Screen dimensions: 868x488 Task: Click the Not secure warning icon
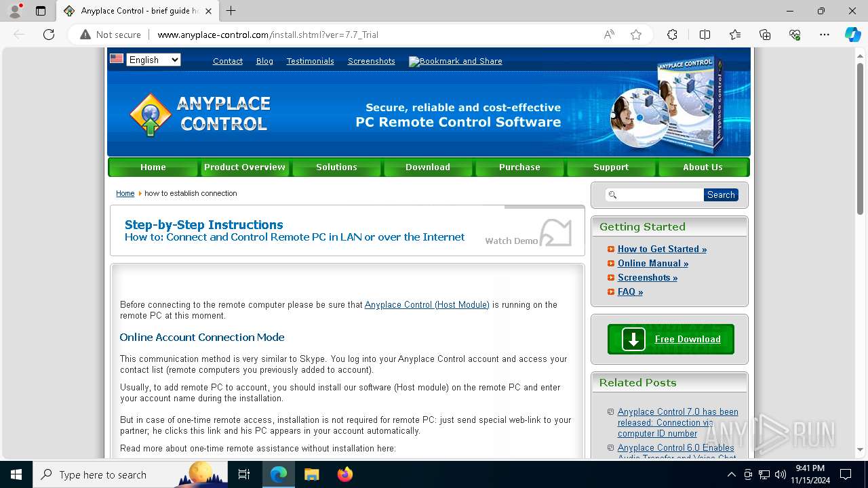coord(85,35)
